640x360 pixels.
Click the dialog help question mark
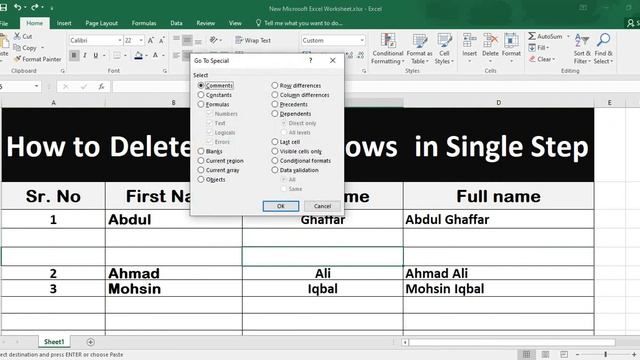tap(311, 60)
